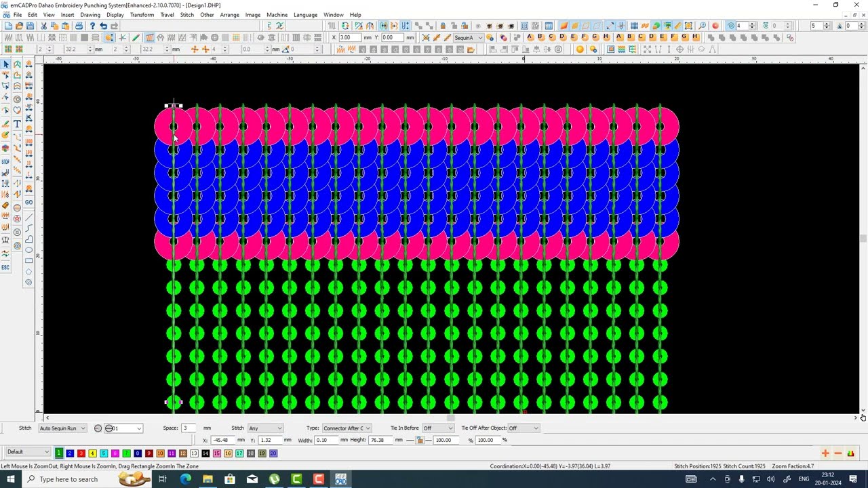The height and width of the screenshot is (488, 868).
Task: Open the Stitch menu
Action: point(187,15)
